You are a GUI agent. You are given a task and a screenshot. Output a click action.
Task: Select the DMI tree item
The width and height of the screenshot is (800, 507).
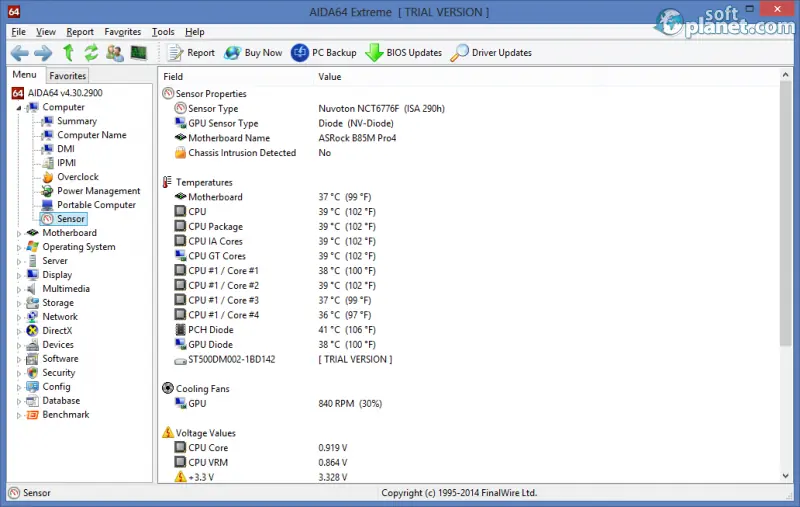[x=65, y=148]
